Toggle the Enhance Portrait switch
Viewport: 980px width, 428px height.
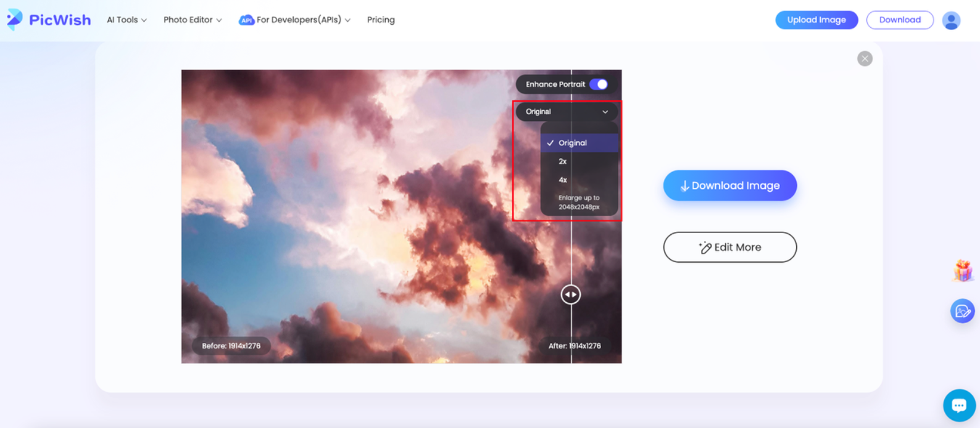click(x=599, y=84)
